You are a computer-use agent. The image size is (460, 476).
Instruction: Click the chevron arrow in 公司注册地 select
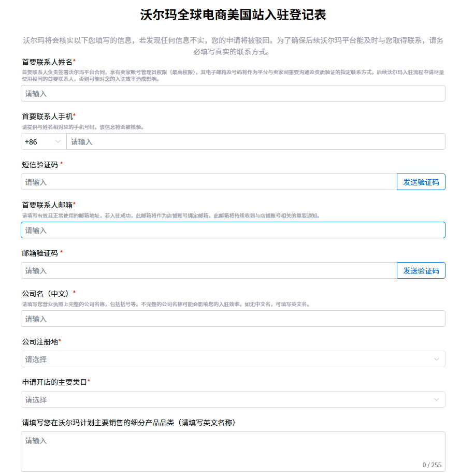coord(436,359)
